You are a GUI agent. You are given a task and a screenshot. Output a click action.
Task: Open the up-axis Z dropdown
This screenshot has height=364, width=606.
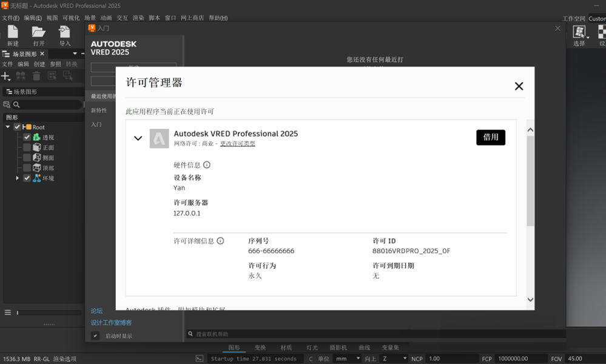[x=394, y=359]
